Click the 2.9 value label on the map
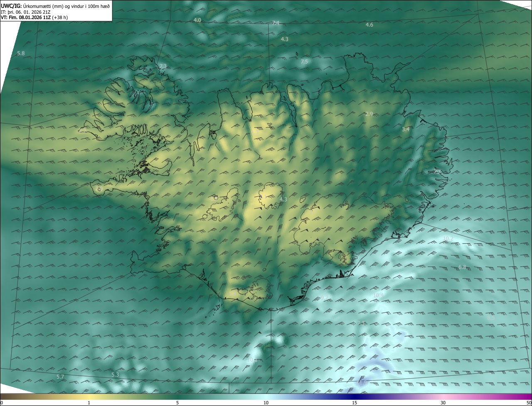The height and width of the screenshot is (406, 532). pyautogui.click(x=369, y=114)
